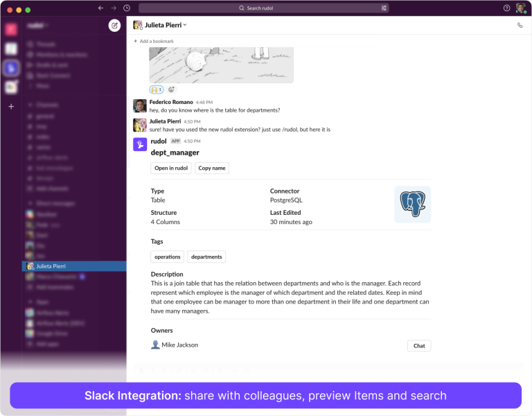The height and width of the screenshot is (416, 532).
Task: Click the compose new message icon
Action: (114, 26)
